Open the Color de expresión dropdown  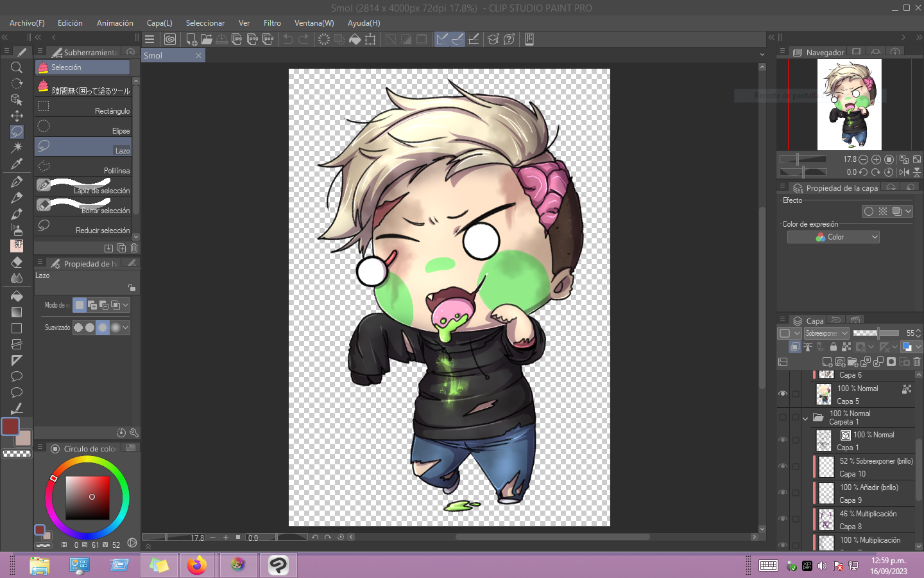pos(833,237)
